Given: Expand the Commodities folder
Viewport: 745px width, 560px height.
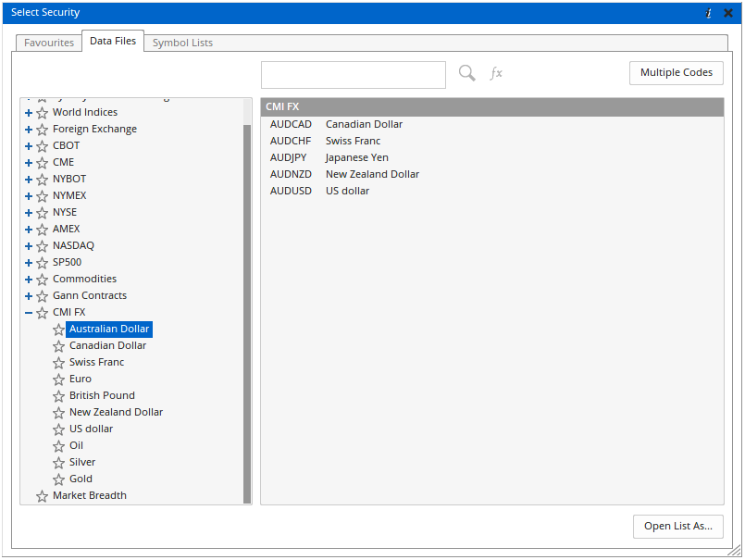Looking at the screenshot, I should (29, 280).
